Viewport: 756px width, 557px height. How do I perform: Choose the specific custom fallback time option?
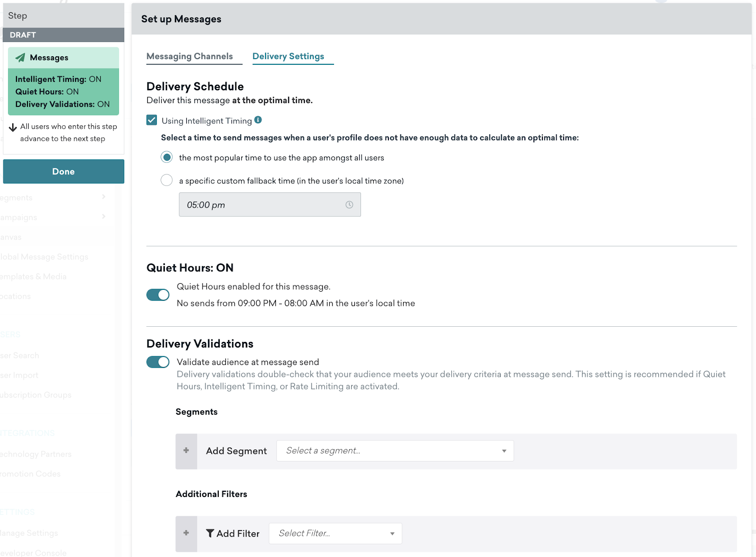pos(167,180)
